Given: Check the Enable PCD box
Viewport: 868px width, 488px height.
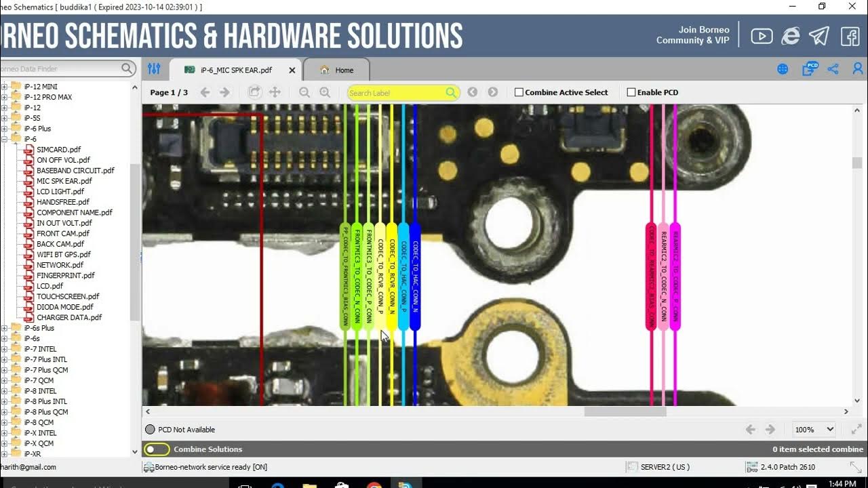Looking at the screenshot, I should [631, 92].
